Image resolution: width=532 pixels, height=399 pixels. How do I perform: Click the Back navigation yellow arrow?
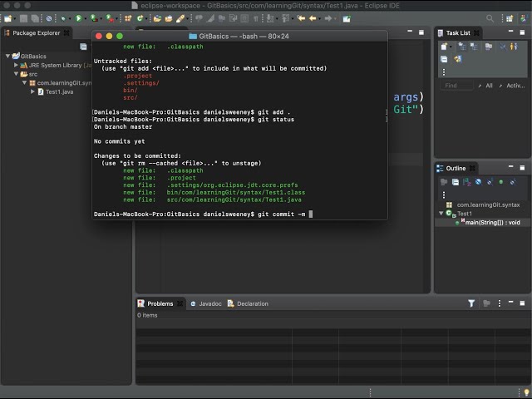click(313, 18)
